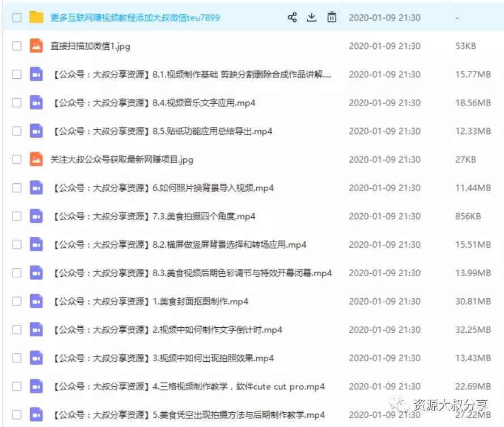Check the box for 8.5.贴纸功能应用总结导出.mp4
Viewport: 504px width, 427px height.
(x=16, y=131)
